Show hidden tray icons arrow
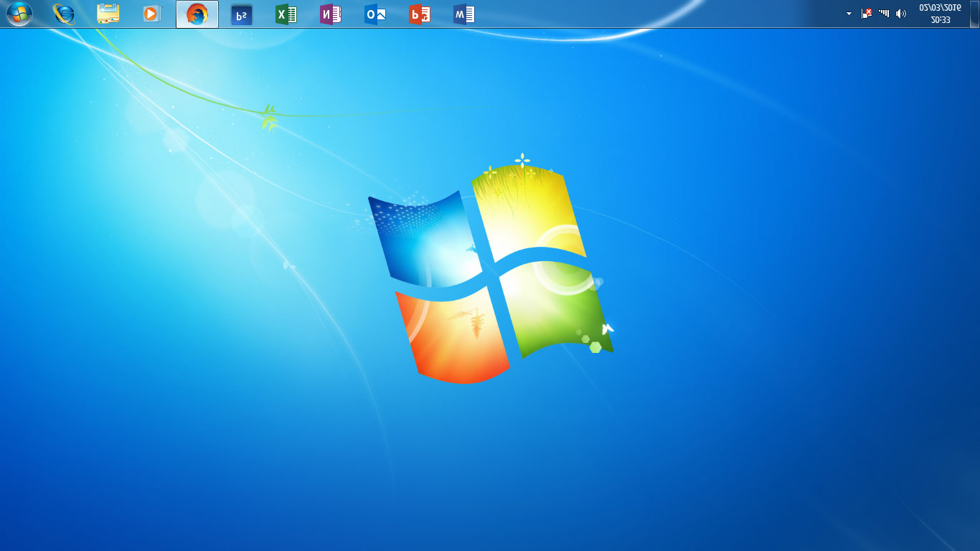Viewport: 980px width, 551px height. pyautogui.click(x=849, y=14)
